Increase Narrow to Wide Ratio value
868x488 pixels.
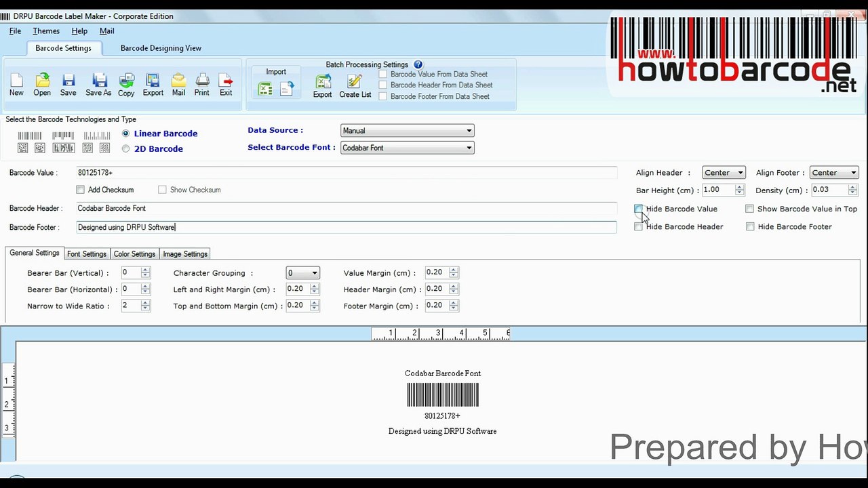pyautogui.click(x=145, y=303)
